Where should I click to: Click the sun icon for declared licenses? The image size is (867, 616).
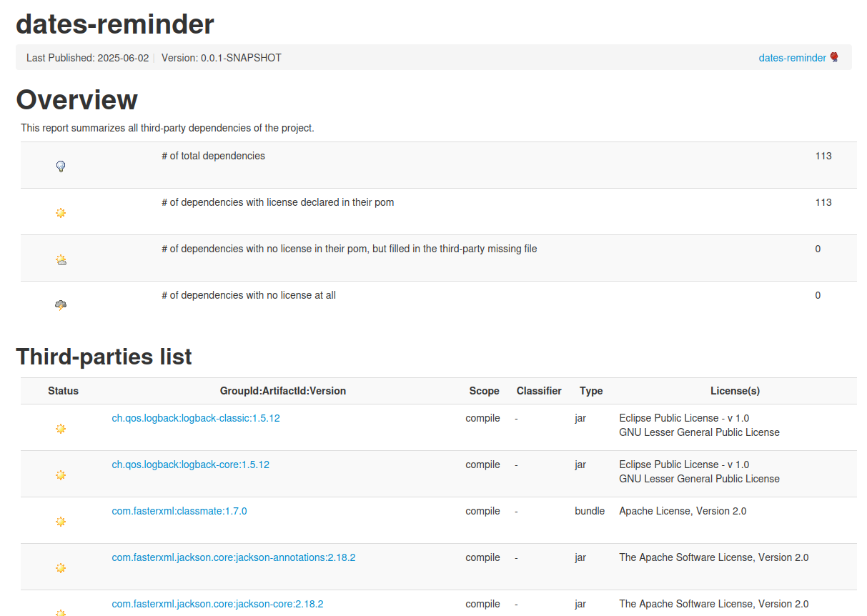pyautogui.click(x=61, y=213)
